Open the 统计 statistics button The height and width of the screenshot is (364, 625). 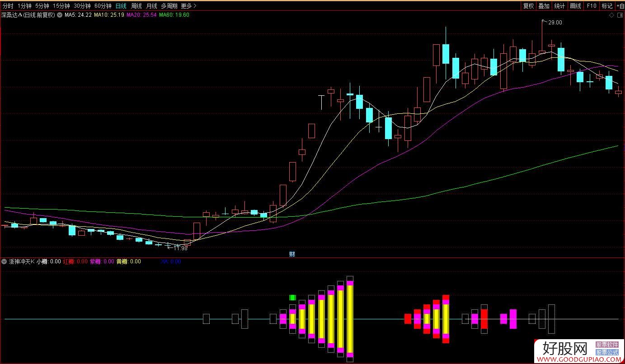point(559,6)
